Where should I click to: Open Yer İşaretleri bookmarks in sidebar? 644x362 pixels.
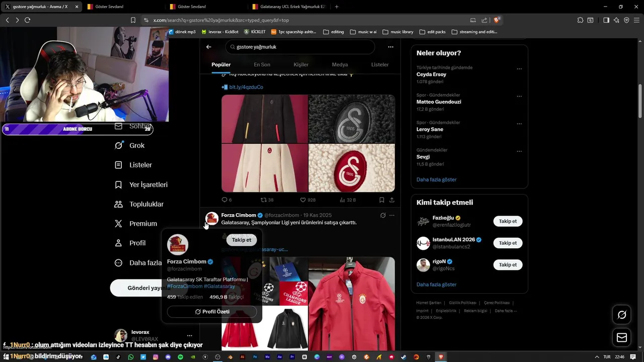141,185
